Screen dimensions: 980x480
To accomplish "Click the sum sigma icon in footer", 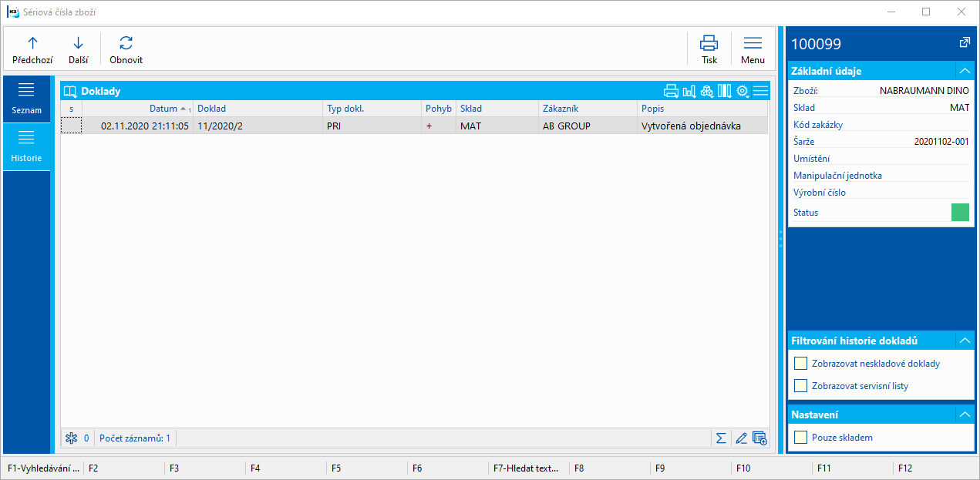I will (721, 438).
